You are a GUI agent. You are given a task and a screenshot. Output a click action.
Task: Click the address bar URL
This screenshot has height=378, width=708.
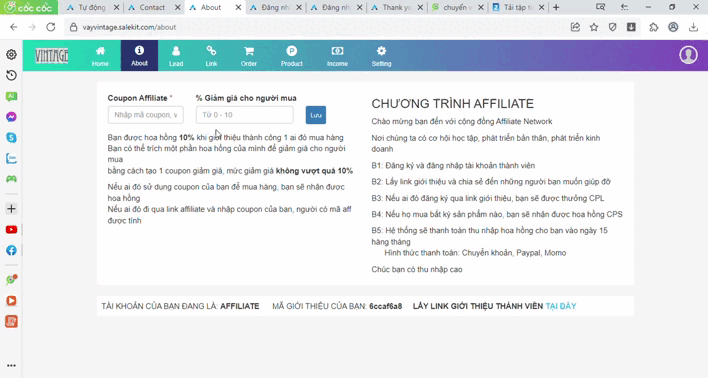129,27
